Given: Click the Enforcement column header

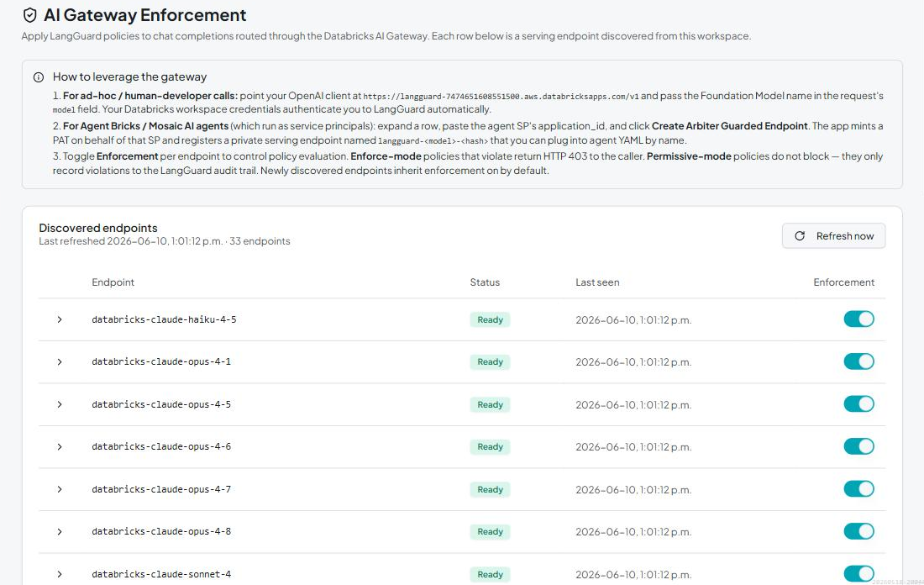Looking at the screenshot, I should point(844,282).
